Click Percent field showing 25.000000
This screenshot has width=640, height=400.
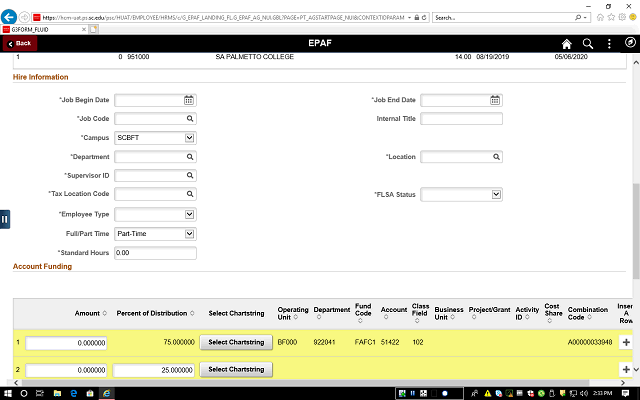pyautogui.click(x=153, y=370)
